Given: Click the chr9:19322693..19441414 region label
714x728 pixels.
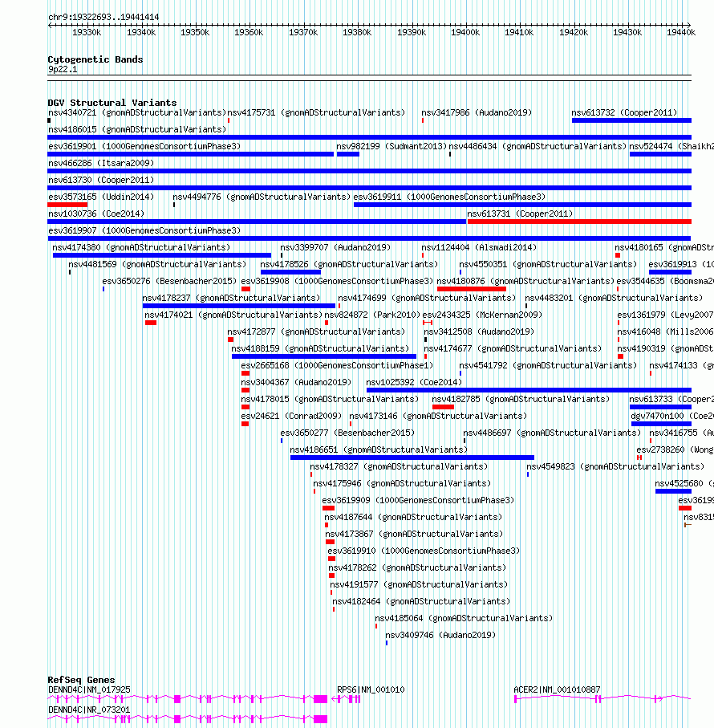Looking at the screenshot, I should point(103,17).
